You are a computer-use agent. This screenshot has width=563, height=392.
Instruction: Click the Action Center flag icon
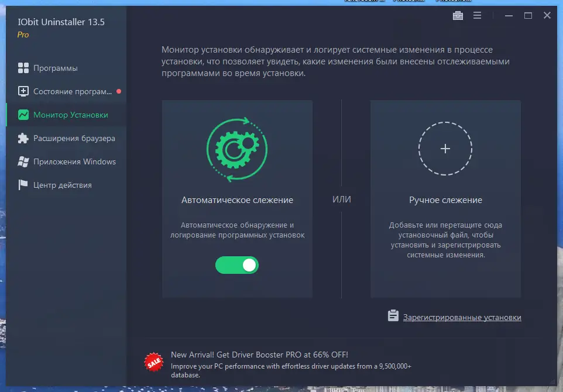click(x=23, y=185)
